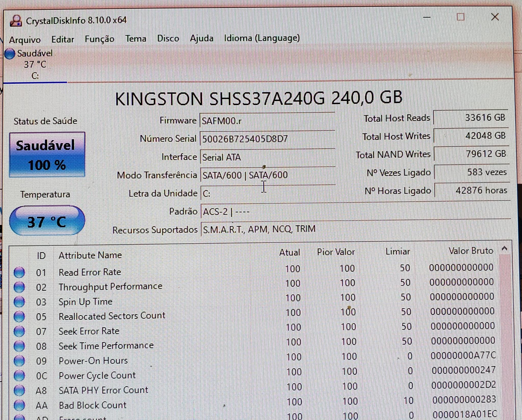Screen dimensions: 522x420
Task: Minimize the CrystalDiskInfo window
Action: click(427, 17)
